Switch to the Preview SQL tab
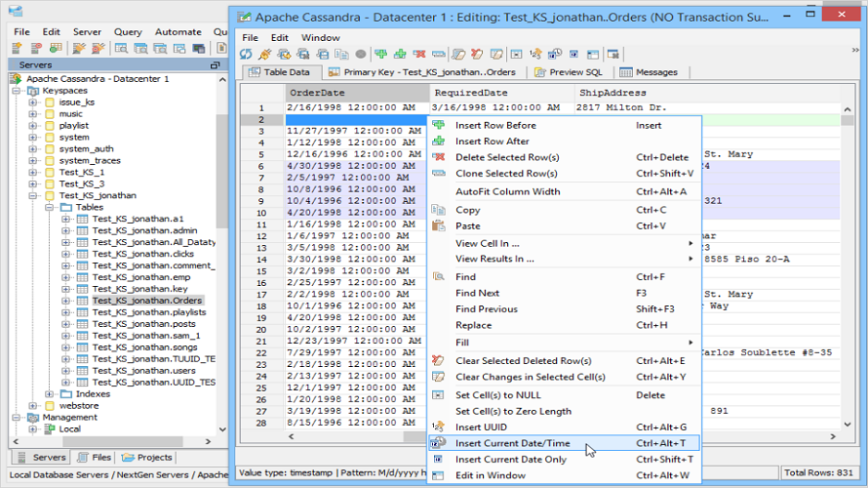868x488 pixels. pyautogui.click(x=573, y=72)
